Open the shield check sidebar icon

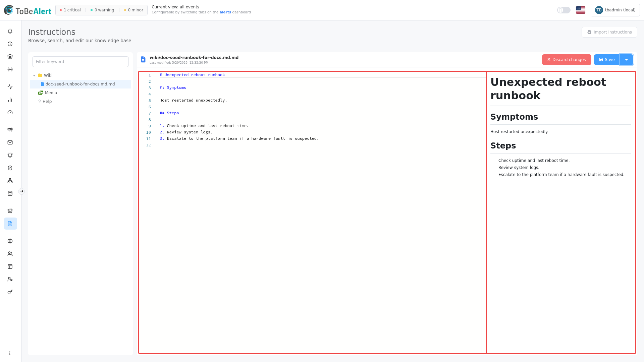[x=10, y=168]
